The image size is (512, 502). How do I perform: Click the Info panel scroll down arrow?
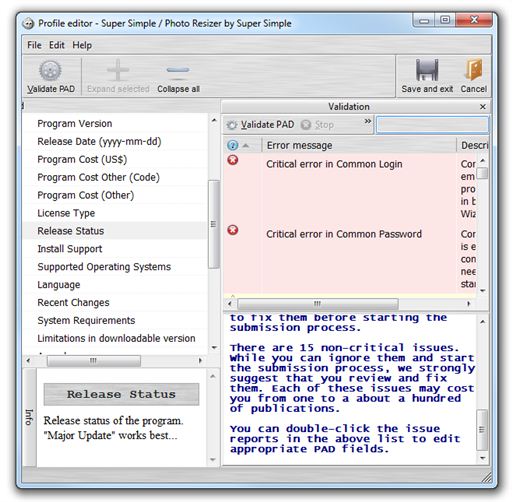[x=213, y=460]
